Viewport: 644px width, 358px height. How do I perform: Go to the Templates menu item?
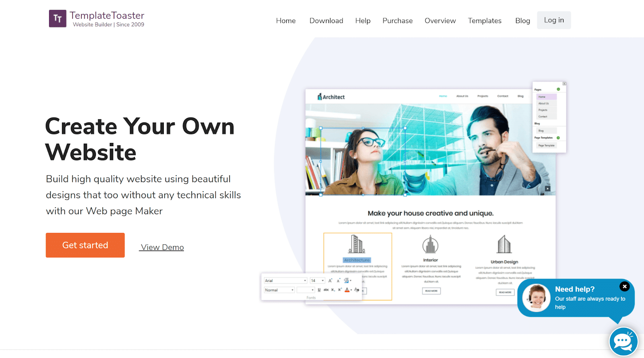pyautogui.click(x=485, y=21)
